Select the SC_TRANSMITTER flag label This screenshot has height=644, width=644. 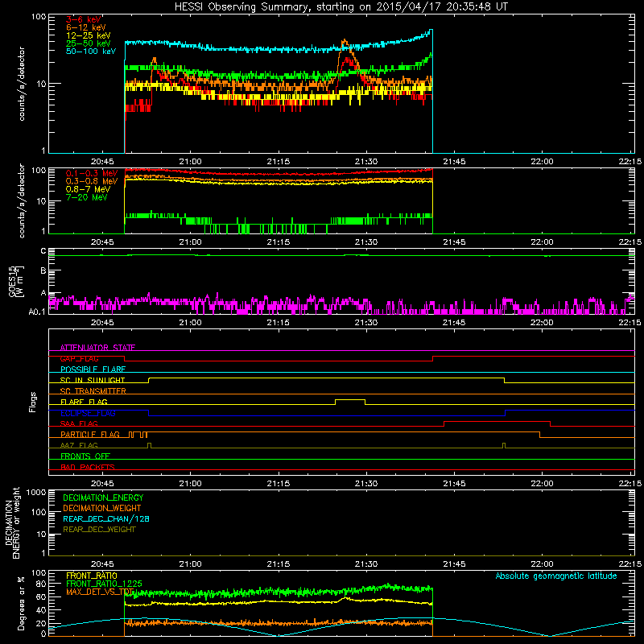tap(93, 391)
